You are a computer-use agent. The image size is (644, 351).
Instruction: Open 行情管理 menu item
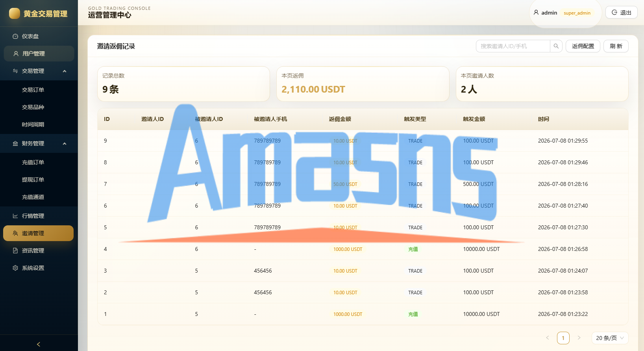(x=39, y=216)
